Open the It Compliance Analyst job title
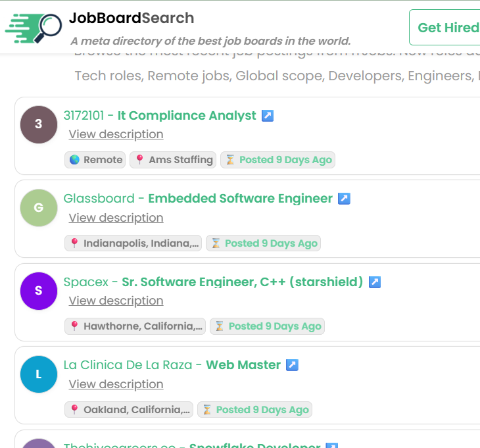480x448 pixels. point(187,116)
